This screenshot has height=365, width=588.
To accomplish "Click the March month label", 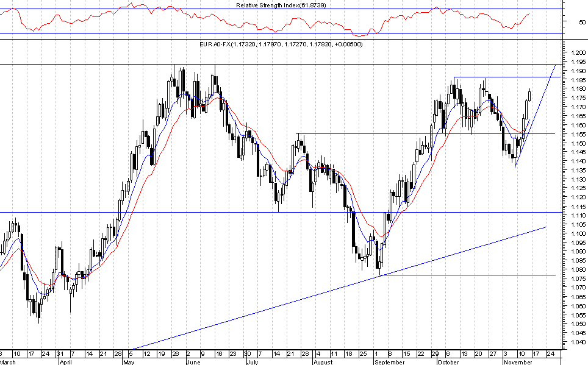I will 8,362.
